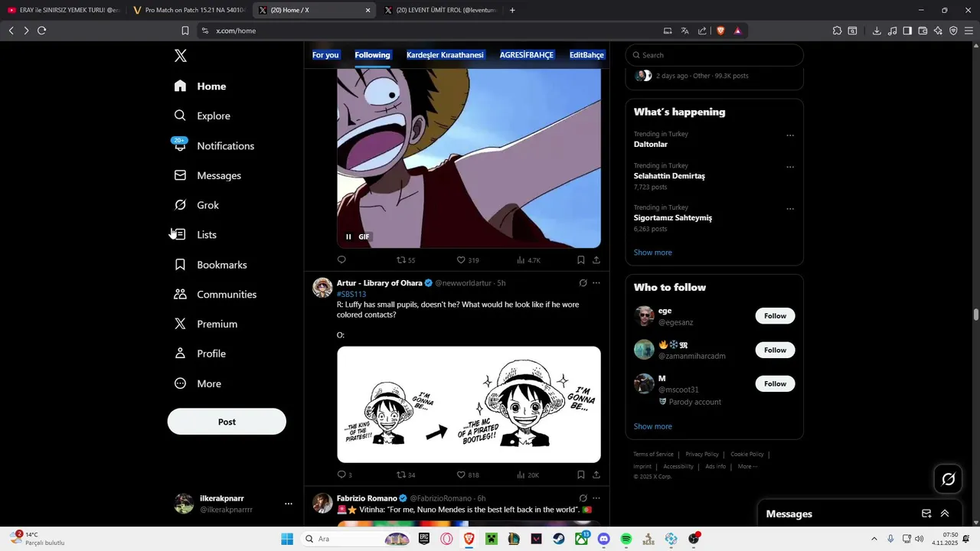Open Spotify from the taskbar

[626, 539]
